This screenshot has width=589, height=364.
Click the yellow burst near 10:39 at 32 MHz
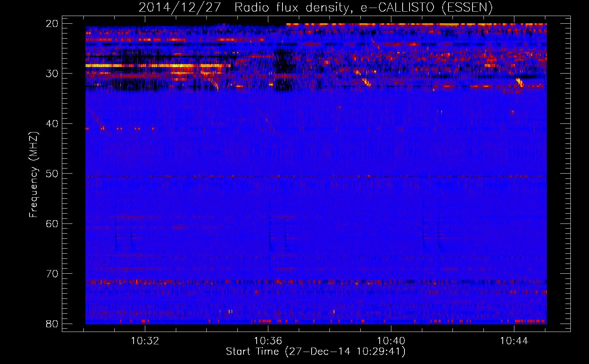click(367, 82)
